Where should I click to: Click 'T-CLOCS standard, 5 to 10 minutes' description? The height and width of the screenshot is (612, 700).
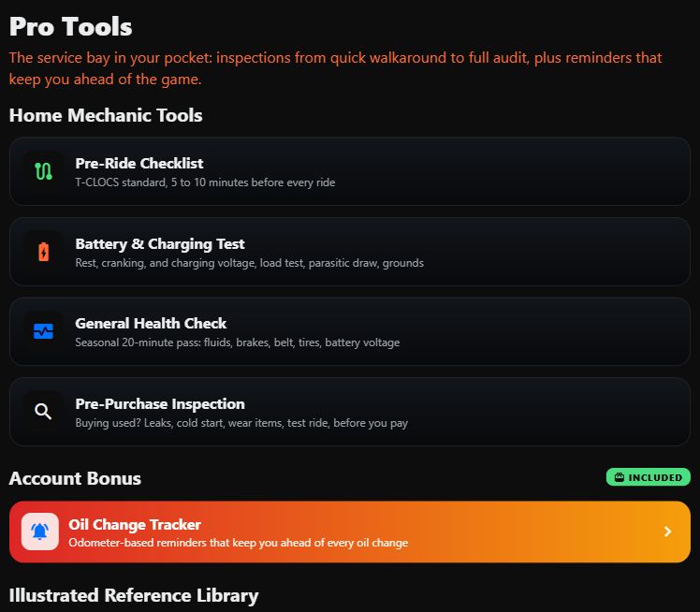pos(205,182)
